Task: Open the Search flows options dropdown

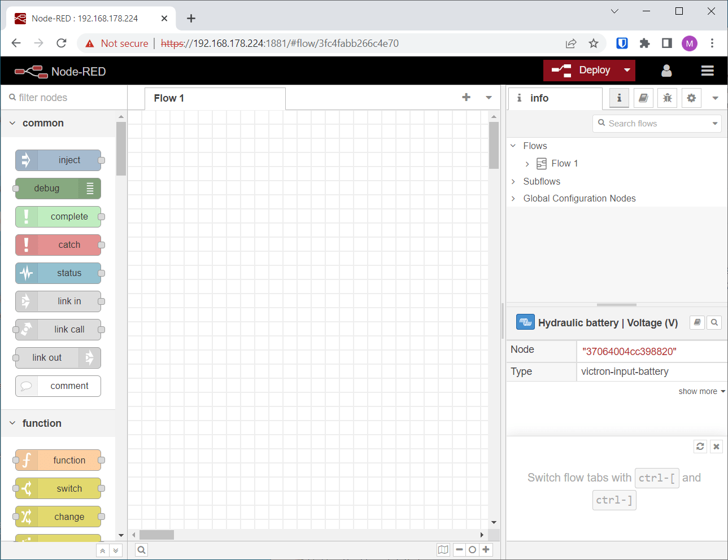Action: pyautogui.click(x=715, y=124)
